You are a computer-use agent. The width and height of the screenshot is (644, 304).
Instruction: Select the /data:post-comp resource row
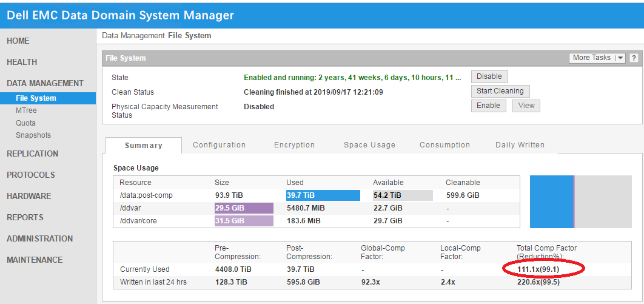coord(317,195)
